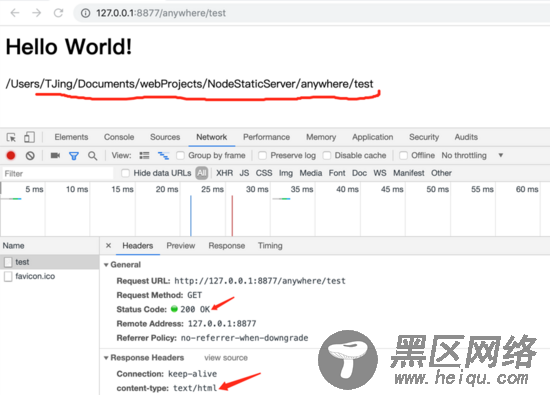Click the content-type text/html value
The width and height of the screenshot is (550, 395).
coord(195,388)
